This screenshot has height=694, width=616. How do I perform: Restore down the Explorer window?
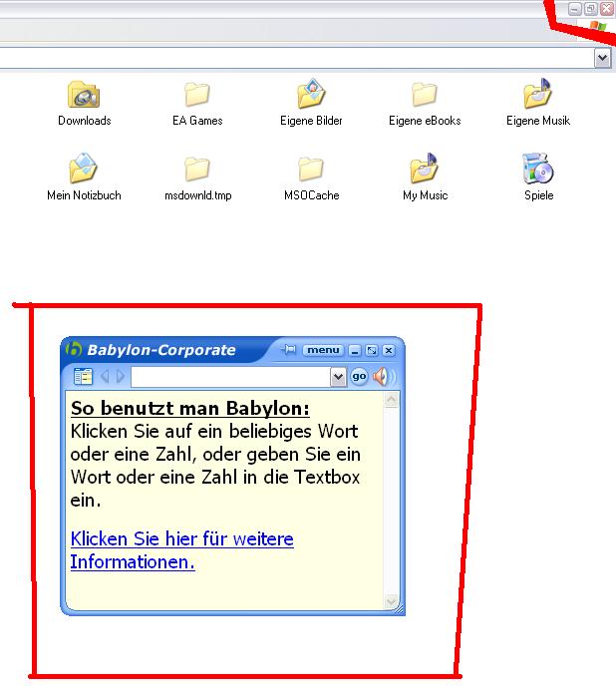pyautogui.click(x=590, y=8)
